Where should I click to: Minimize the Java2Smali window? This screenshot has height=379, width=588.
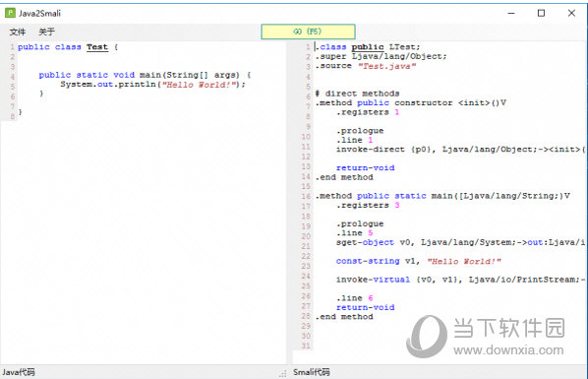[511, 13]
